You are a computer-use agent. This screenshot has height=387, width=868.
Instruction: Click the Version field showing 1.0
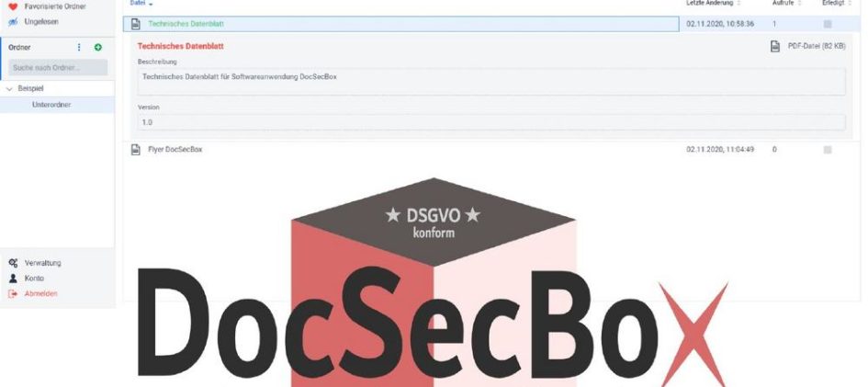(x=491, y=122)
